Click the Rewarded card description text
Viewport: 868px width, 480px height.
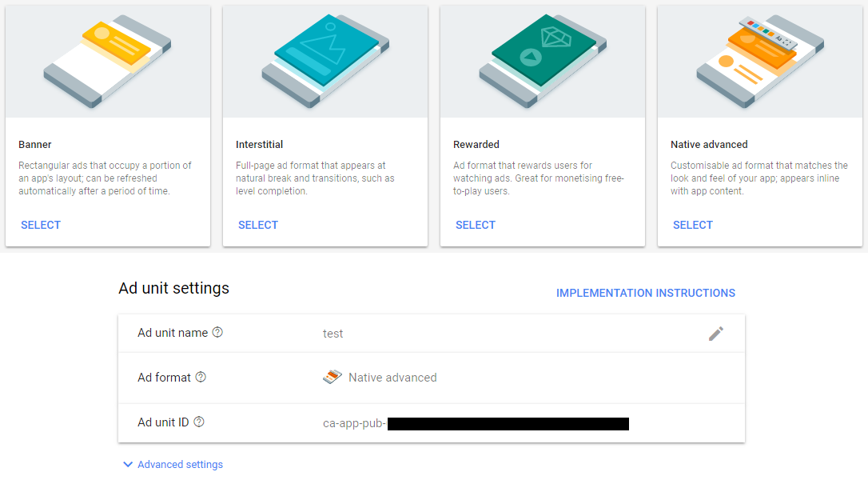(x=540, y=178)
